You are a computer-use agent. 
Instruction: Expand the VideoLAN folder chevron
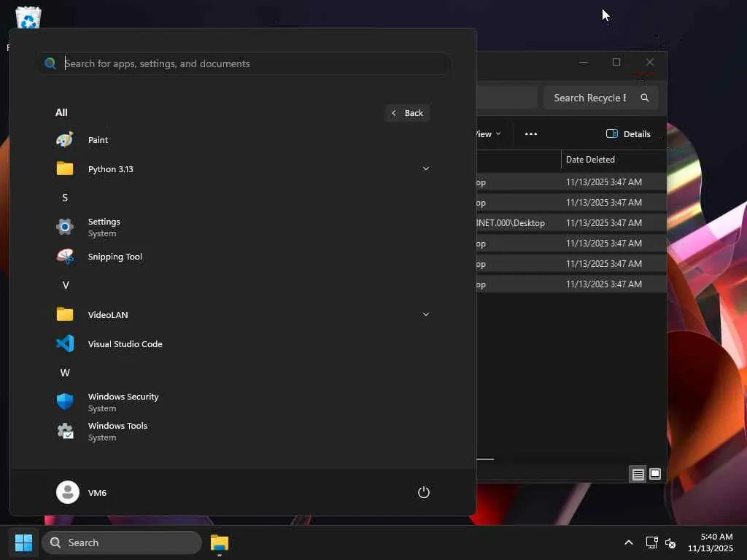(426, 314)
